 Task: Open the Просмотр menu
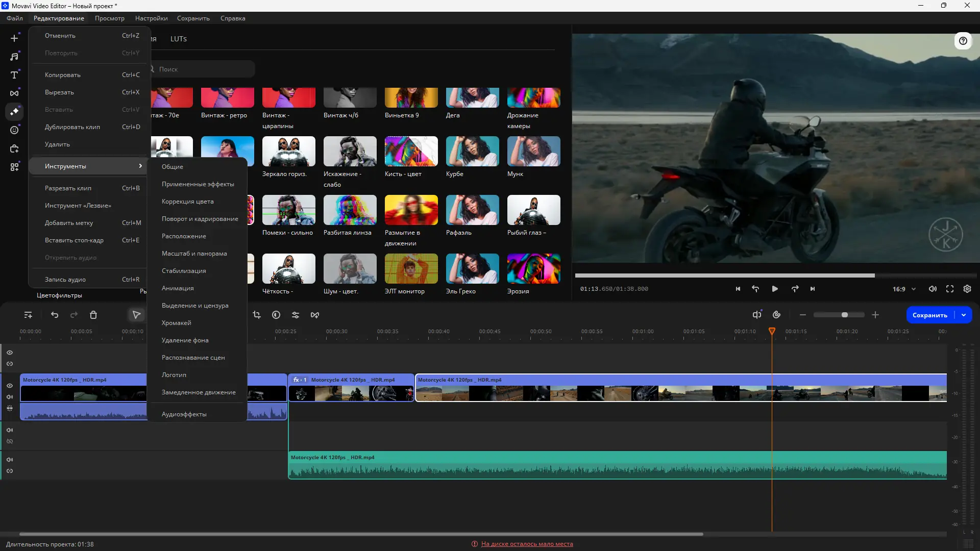point(110,18)
